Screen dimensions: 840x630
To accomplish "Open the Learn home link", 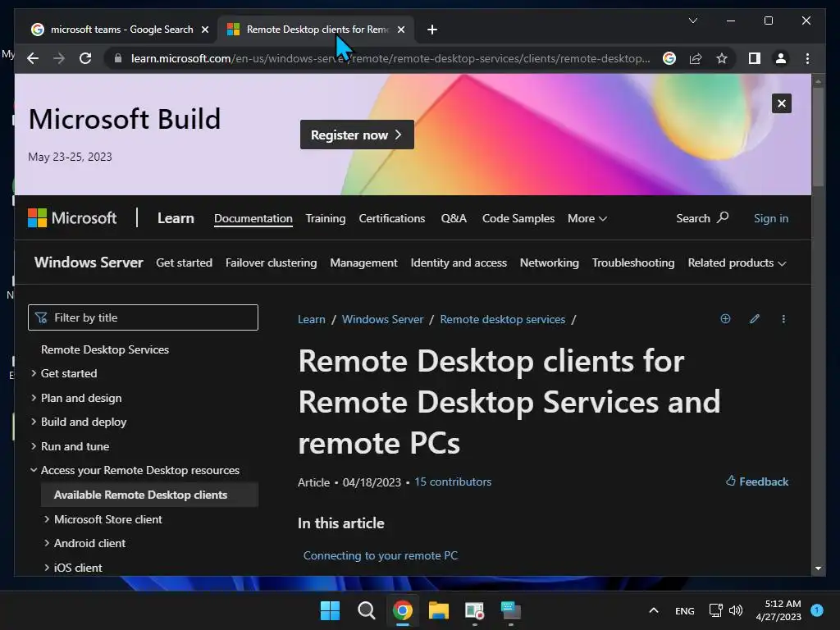I will point(176,218).
